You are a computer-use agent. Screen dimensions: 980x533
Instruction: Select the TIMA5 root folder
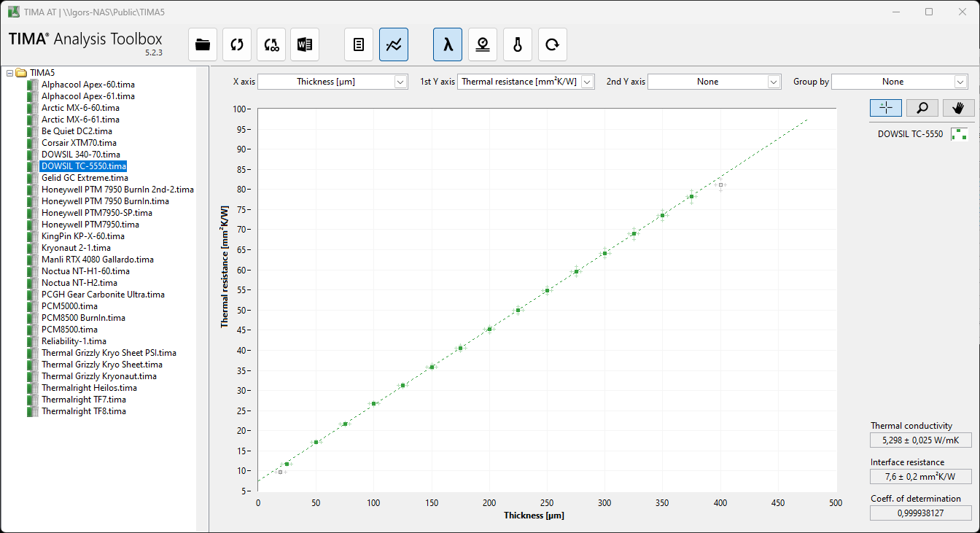[x=42, y=73]
